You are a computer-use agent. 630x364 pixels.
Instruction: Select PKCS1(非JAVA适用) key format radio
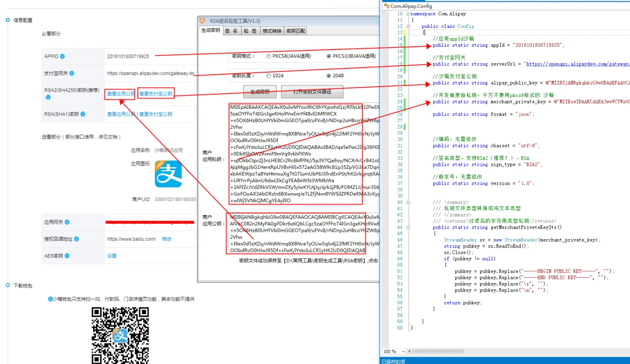(329, 57)
